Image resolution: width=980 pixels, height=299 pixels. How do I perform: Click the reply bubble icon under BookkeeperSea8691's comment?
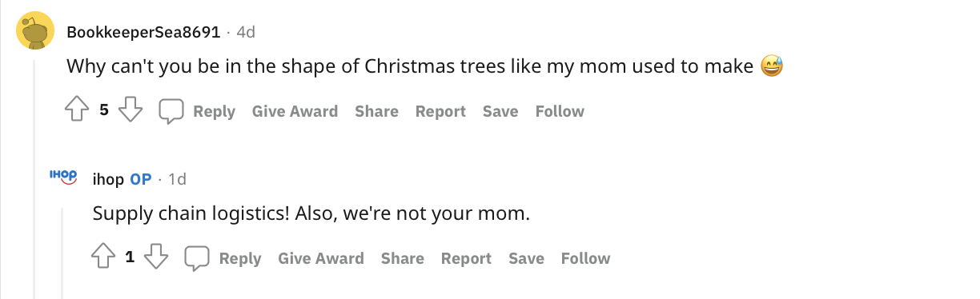pos(171,112)
